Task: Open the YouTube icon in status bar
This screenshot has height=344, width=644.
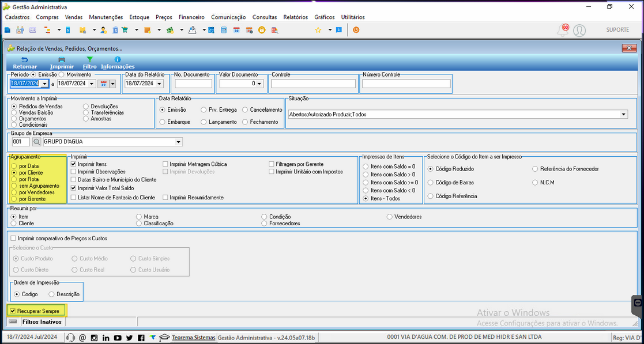Action: pyautogui.click(x=118, y=338)
